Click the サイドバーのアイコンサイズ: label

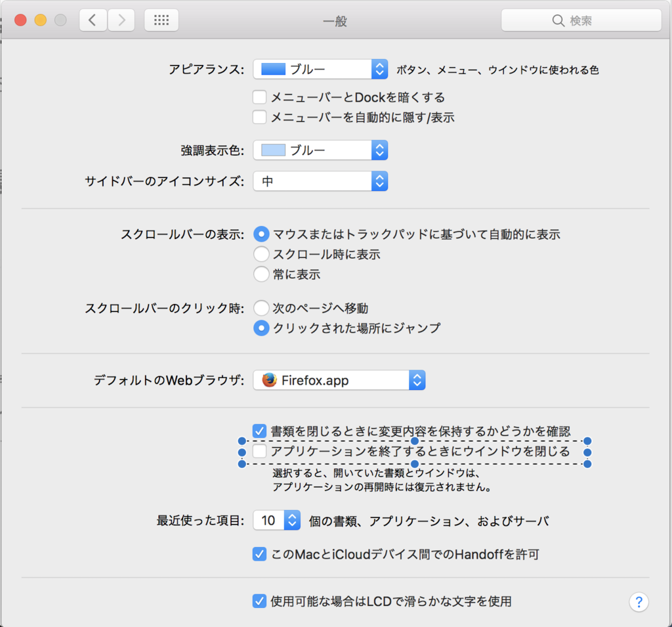pyautogui.click(x=165, y=181)
